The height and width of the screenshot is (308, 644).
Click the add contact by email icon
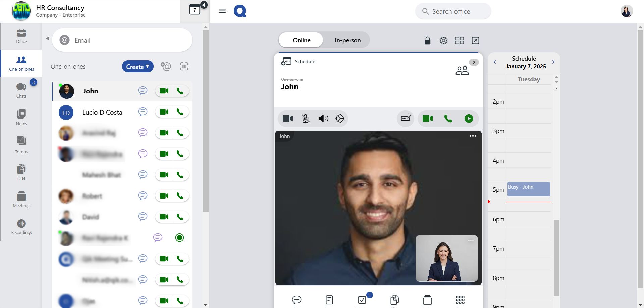coord(166,67)
